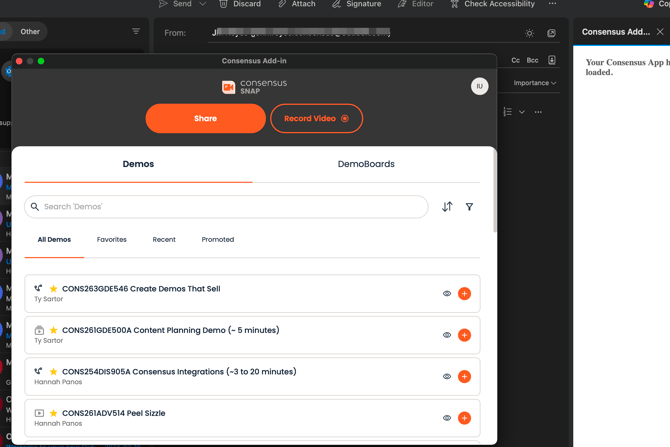
Task: Preview Consensus Integrations demo via eye icon
Action: point(447,376)
